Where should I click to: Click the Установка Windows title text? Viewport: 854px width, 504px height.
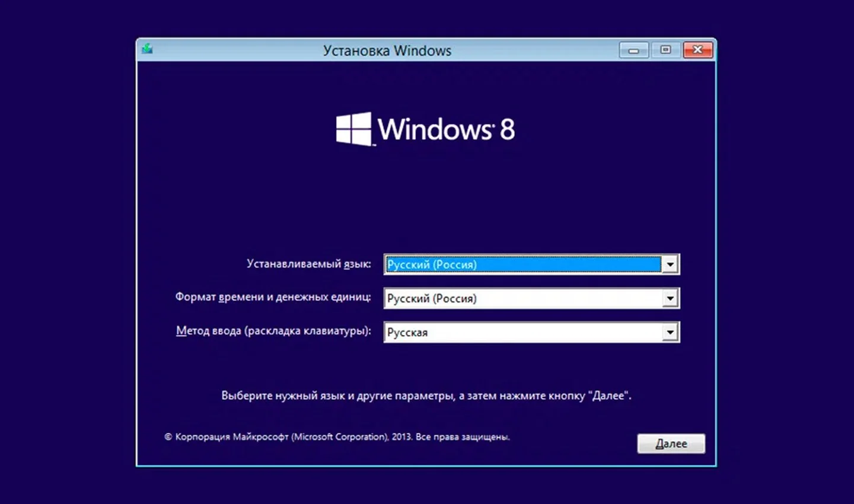387,51
